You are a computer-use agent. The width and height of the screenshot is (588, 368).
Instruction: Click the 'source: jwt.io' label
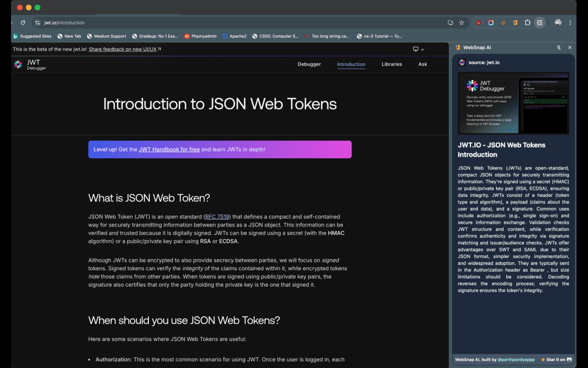pos(484,63)
